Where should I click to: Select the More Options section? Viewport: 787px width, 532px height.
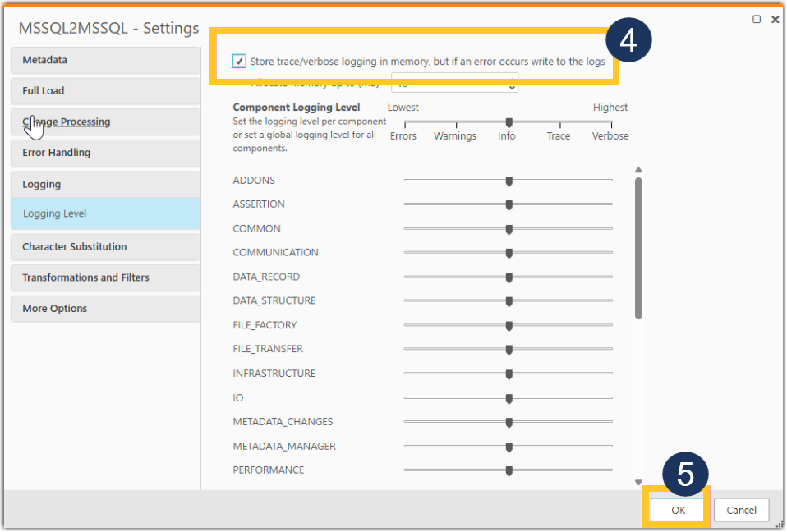[x=104, y=309]
